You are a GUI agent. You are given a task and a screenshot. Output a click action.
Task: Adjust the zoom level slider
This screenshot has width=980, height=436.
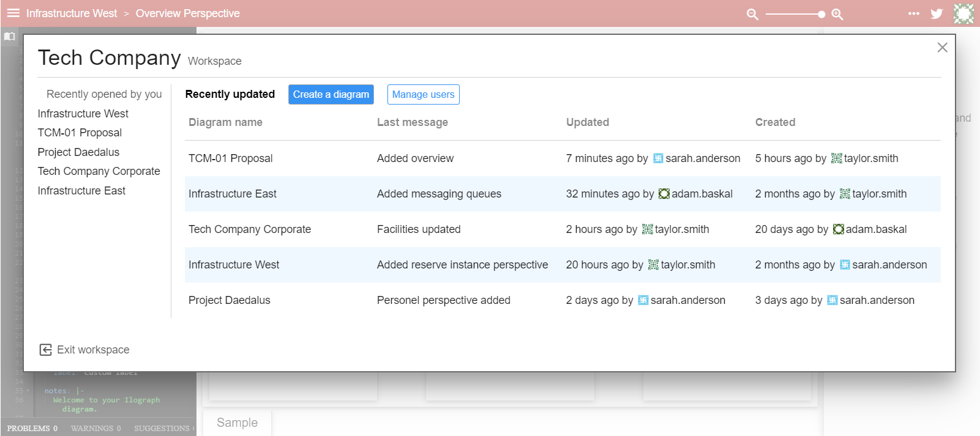point(795,14)
